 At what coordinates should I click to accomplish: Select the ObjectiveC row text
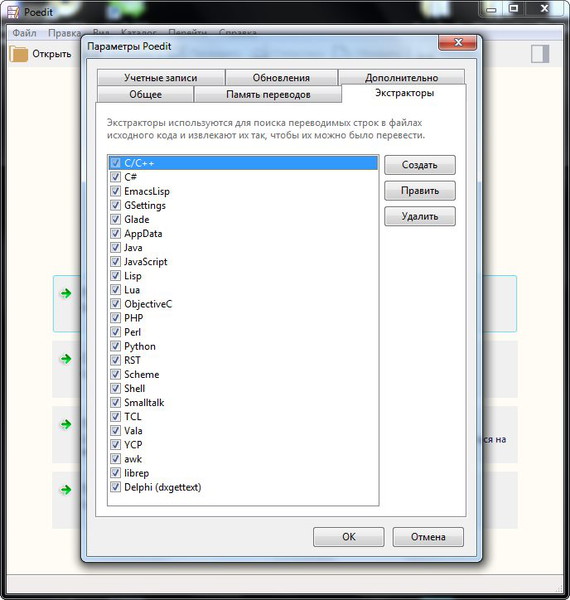[148, 304]
